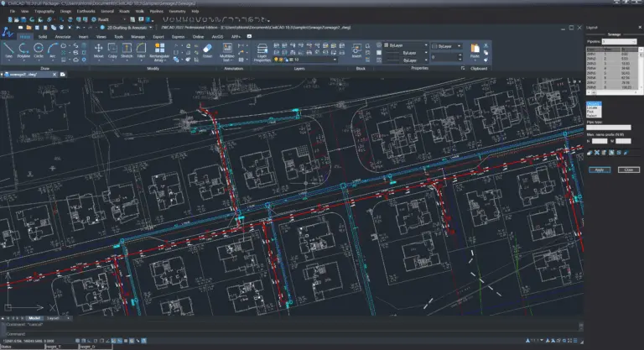Click the Undo arrow in quick access toolbar
The height and width of the screenshot is (350, 644).
[78, 28]
